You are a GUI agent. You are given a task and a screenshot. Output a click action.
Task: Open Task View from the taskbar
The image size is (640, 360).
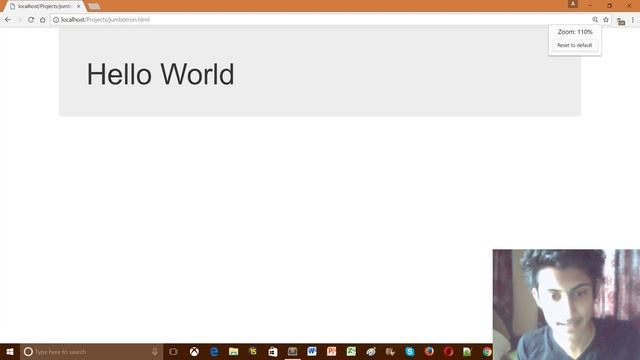coord(173,351)
